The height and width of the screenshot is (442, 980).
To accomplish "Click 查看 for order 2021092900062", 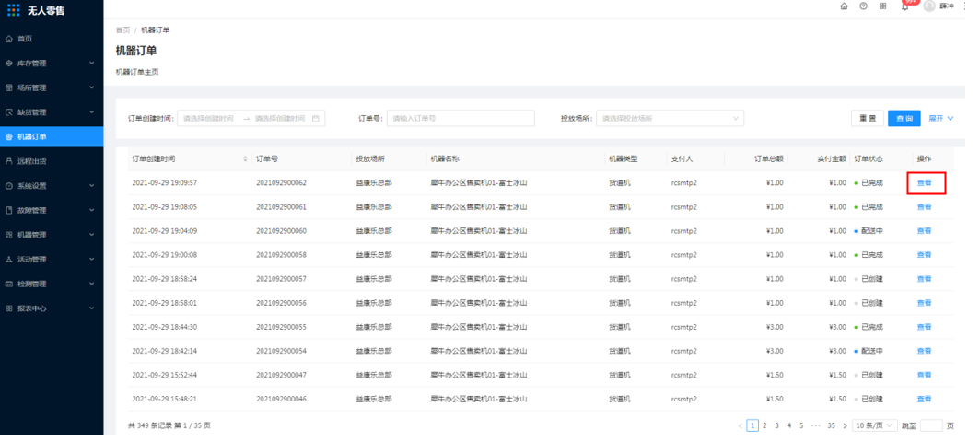I will [925, 183].
